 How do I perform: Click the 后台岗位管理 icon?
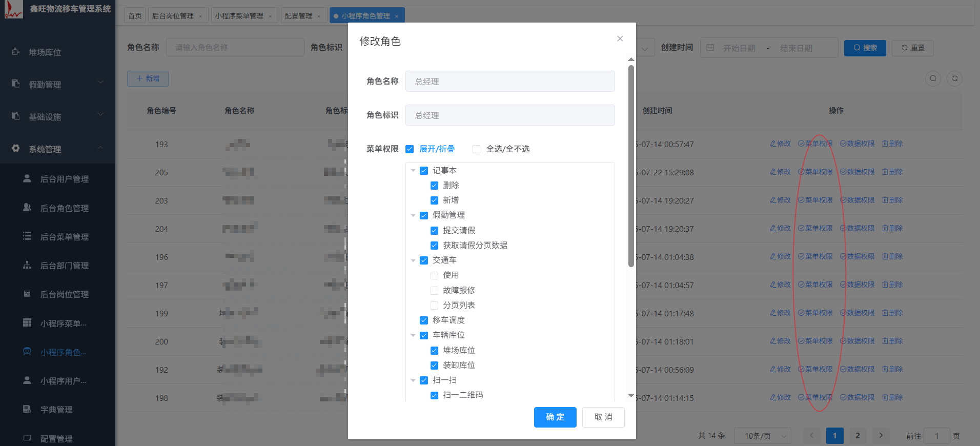(27, 294)
